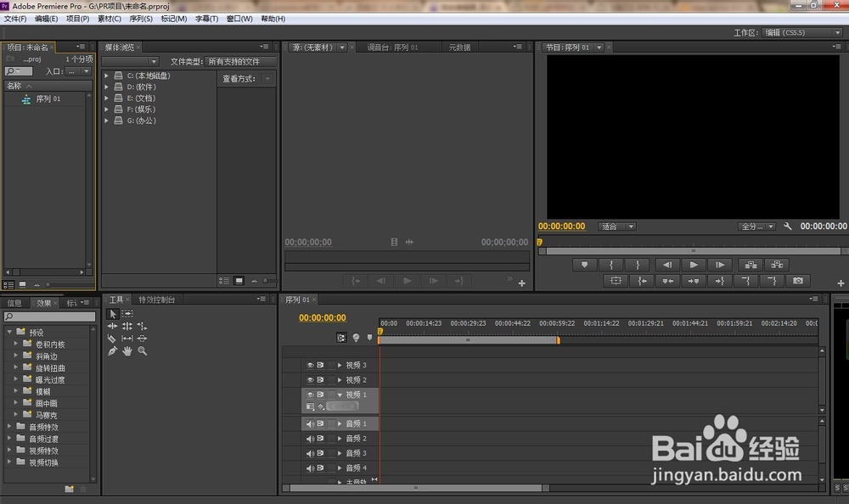
Task: Toggle timeline Snap icon
Action: (x=341, y=337)
